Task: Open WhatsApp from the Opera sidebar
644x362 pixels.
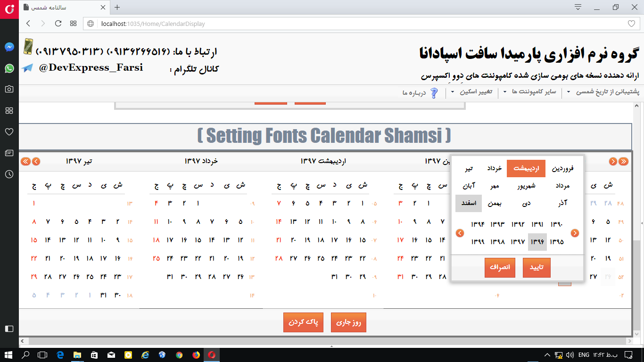Action: [9, 68]
